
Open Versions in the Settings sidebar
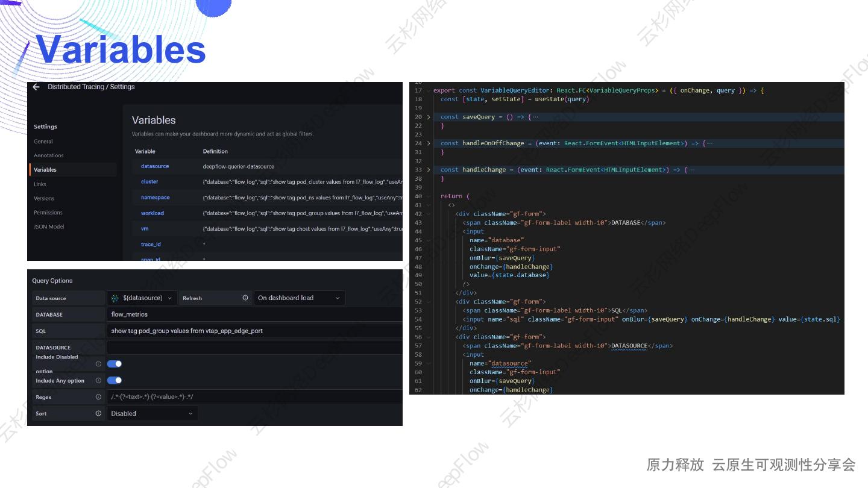coord(44,198)
